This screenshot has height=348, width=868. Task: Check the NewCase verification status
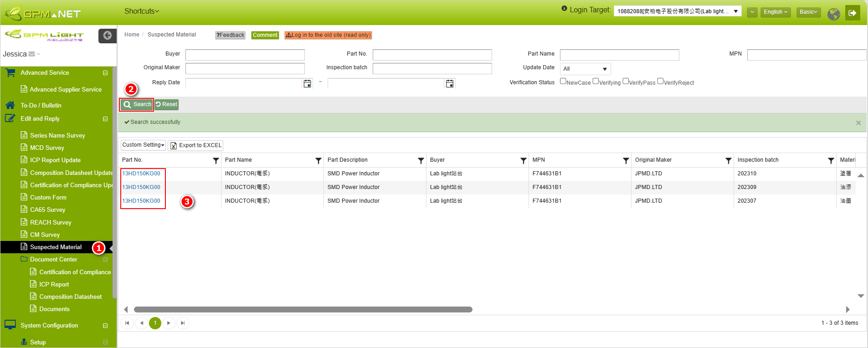(x=563, y=81)
